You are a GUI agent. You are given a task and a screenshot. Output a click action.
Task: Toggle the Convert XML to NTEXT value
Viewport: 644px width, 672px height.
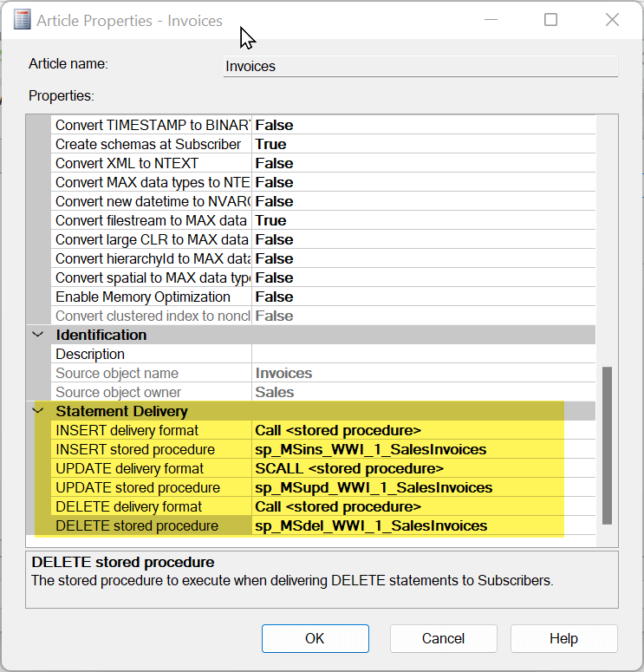point(423,163)
